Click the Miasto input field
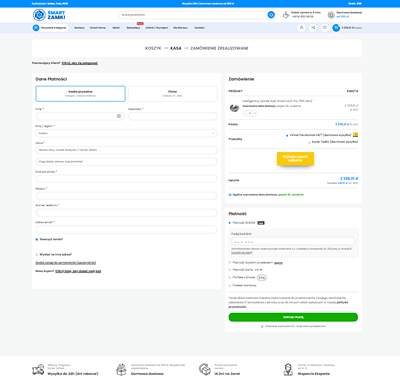The height and width of the screenshot is (382, 400). pos(127,196)
